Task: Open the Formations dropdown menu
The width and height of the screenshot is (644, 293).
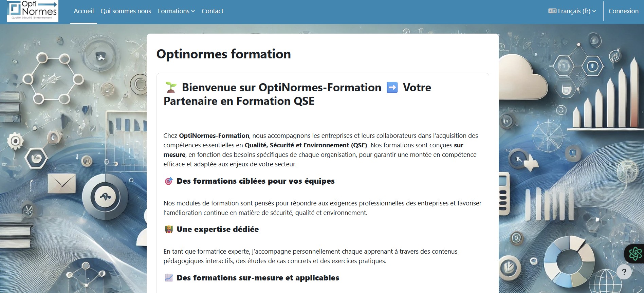Action: [176, 11]
